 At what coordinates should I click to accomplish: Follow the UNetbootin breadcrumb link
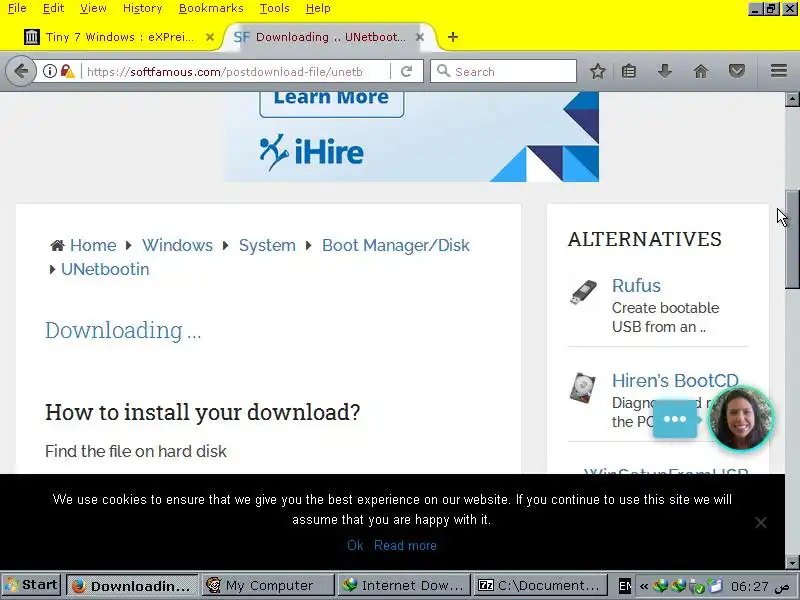[105, 269]
